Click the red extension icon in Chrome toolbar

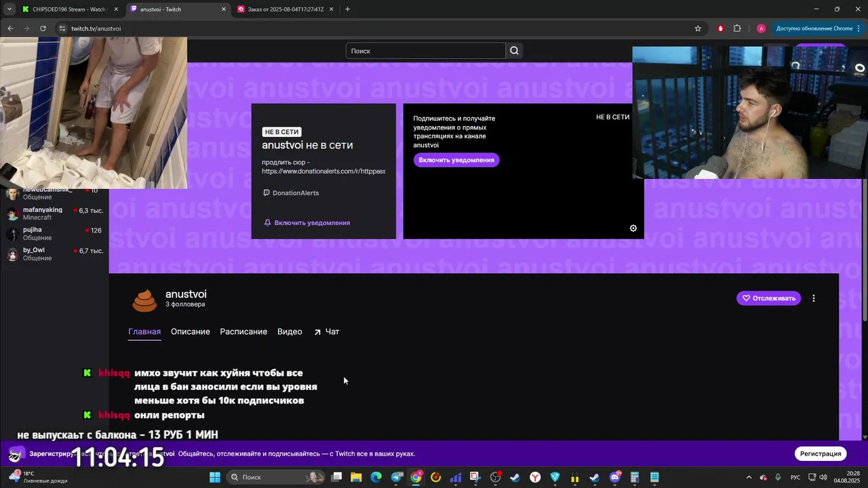click(720, 28)
